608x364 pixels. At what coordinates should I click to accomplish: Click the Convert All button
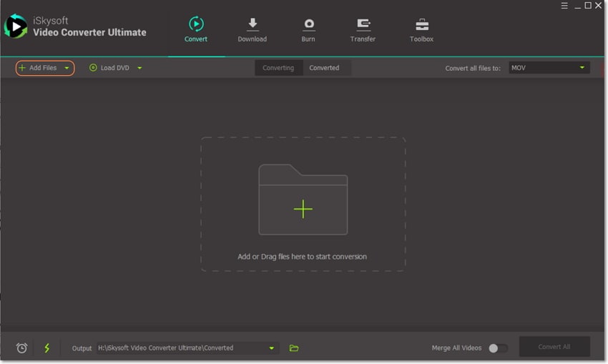pyautogui.click(x=554, y=347)
